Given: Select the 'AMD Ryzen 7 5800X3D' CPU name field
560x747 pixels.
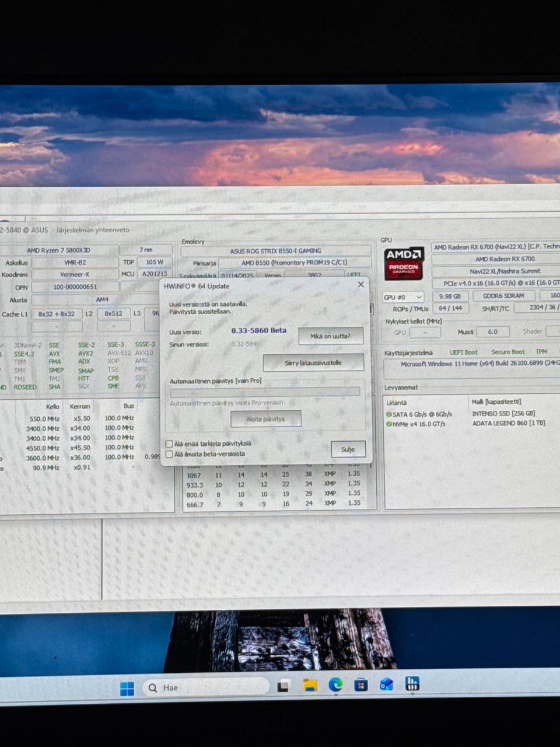Looking at the screenshot, I should 58,250.
